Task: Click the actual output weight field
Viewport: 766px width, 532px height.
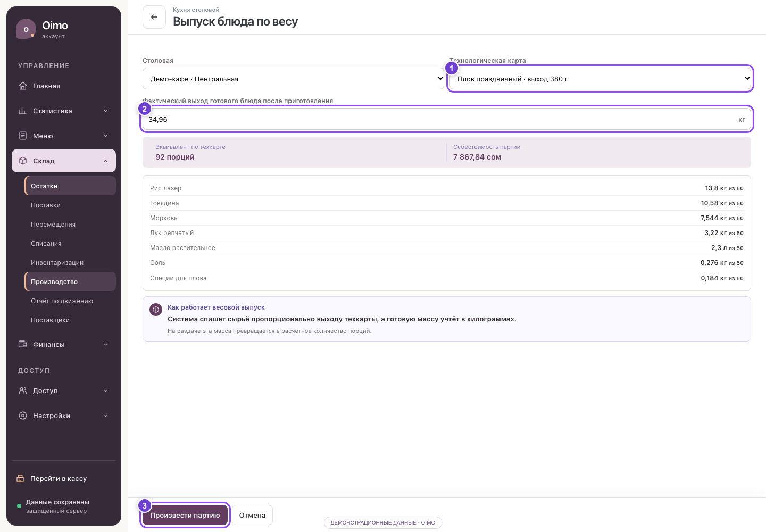Action: (447, 119)
